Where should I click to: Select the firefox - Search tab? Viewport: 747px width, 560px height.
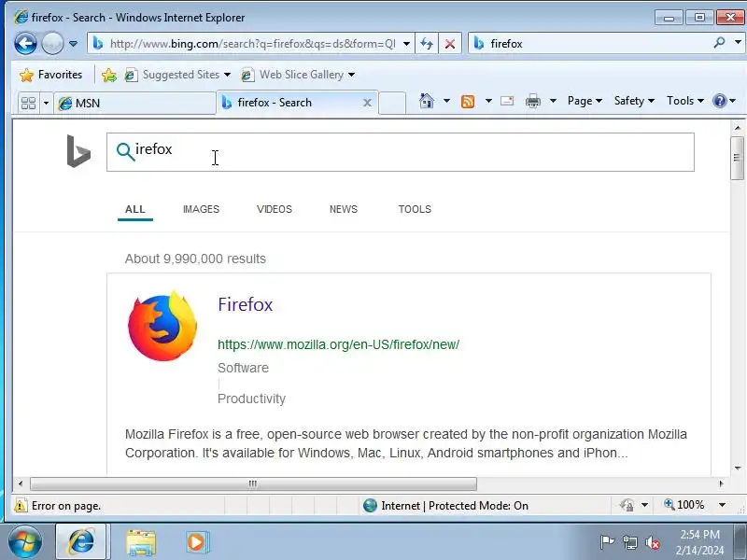click(x=290, y=103)
